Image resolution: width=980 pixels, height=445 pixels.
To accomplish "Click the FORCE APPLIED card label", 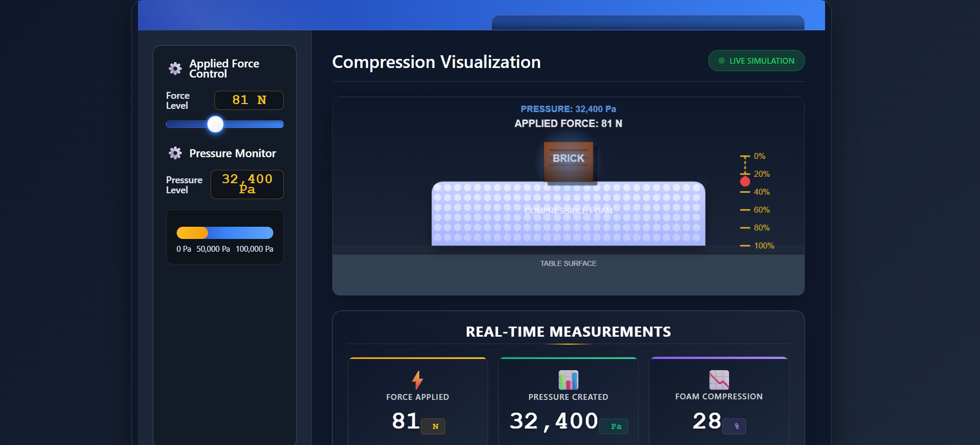I will click(418, 397).
